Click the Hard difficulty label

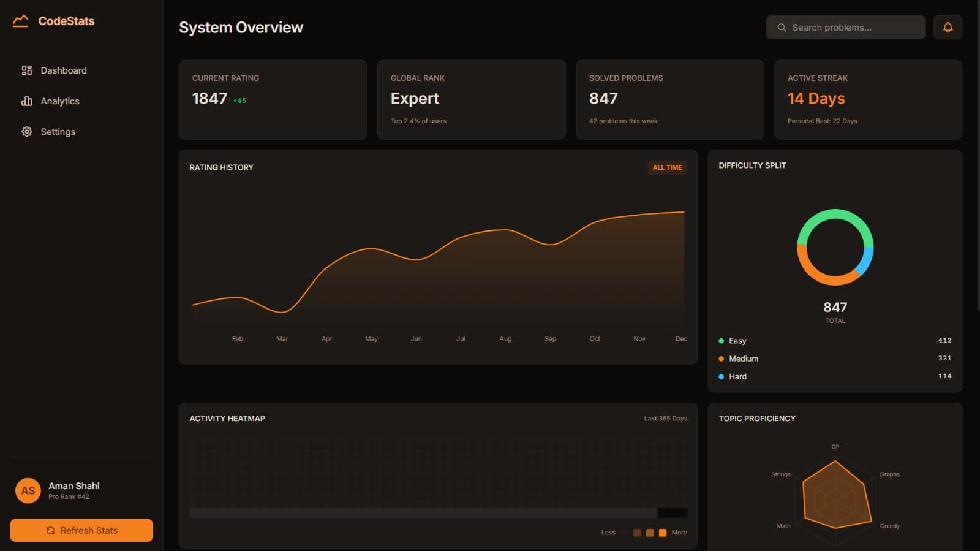pyautogui.click(x=737, y=376)
